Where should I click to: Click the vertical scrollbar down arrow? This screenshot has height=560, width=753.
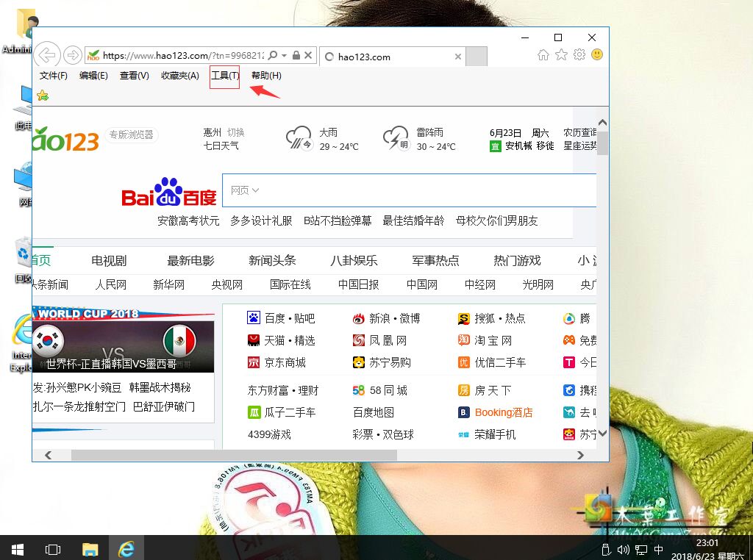click(x=603, y=434)
